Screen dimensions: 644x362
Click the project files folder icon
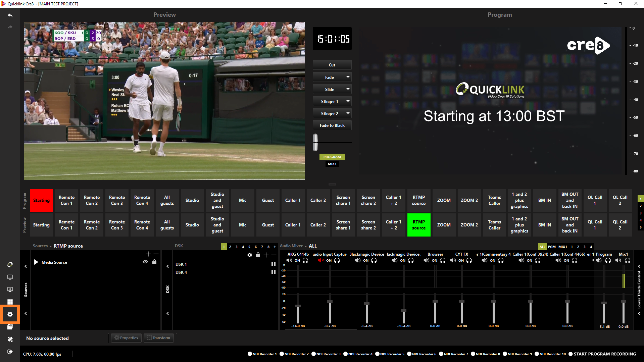[x=10, y=327]
